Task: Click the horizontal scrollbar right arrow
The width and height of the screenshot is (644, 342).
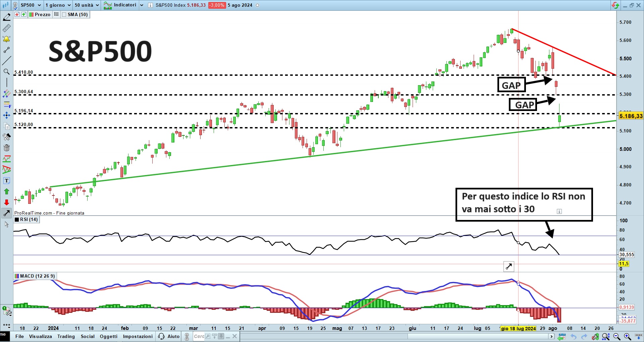Action: point(551,336)
